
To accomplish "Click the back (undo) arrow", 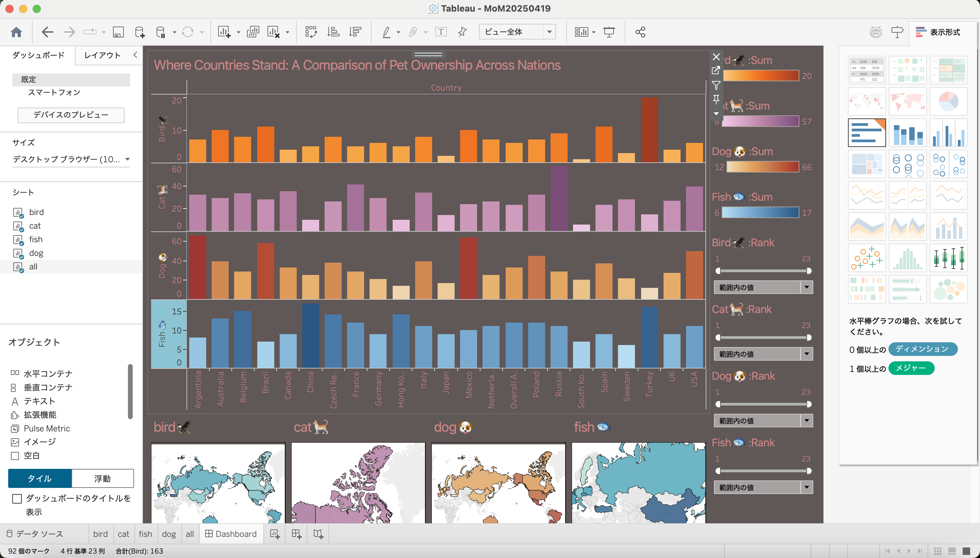I will click(47, 32).
